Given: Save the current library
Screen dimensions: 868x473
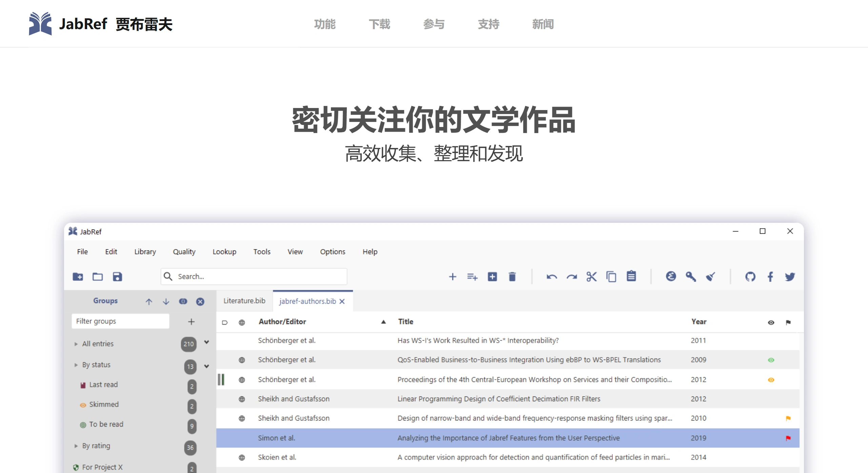Looking at the screenshot, I should click(x=117, y=277).
